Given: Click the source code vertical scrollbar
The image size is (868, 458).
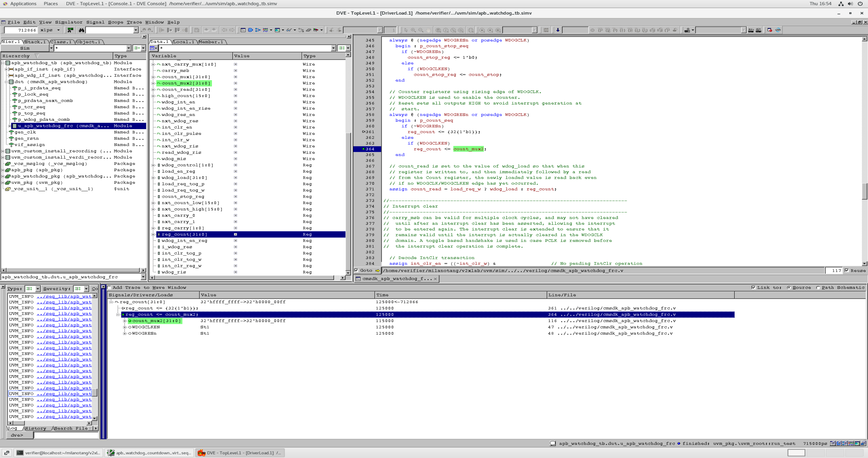Looking at the screenshot, I should point(865,191).
